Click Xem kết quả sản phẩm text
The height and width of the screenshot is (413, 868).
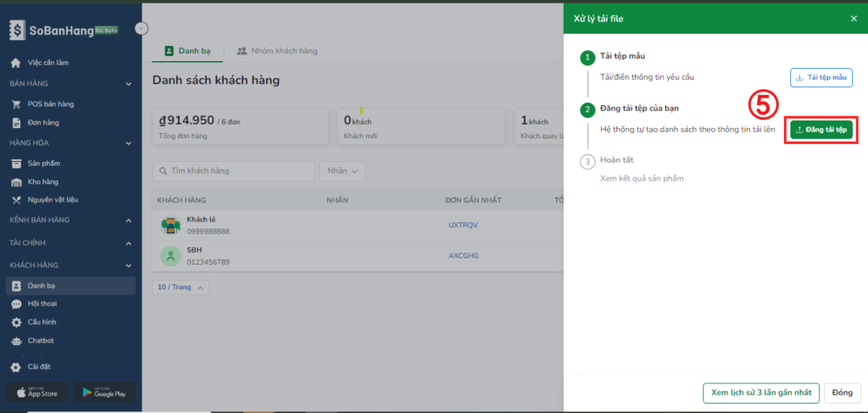643,178
